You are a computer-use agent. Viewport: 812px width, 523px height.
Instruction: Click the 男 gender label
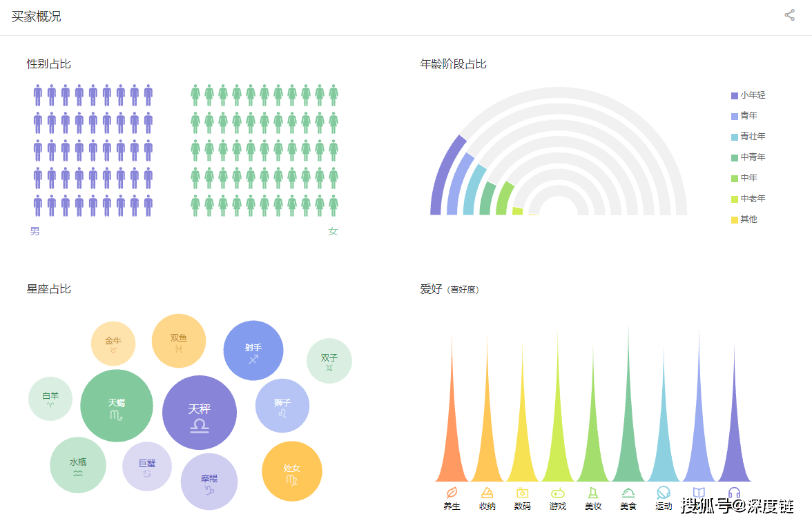(x=35, y=231)
